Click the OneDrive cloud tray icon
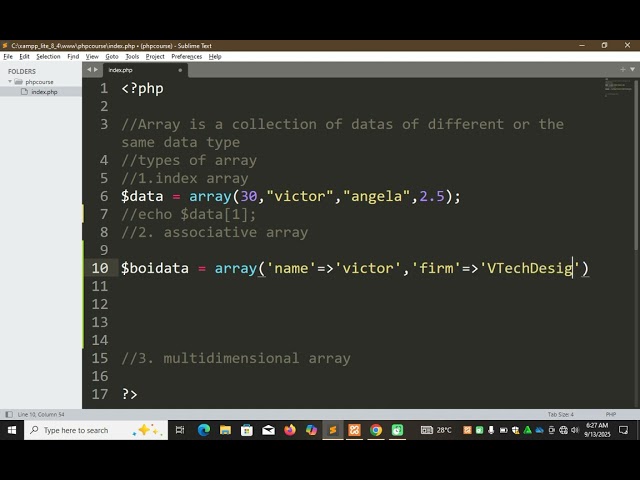 coord(540,430)
